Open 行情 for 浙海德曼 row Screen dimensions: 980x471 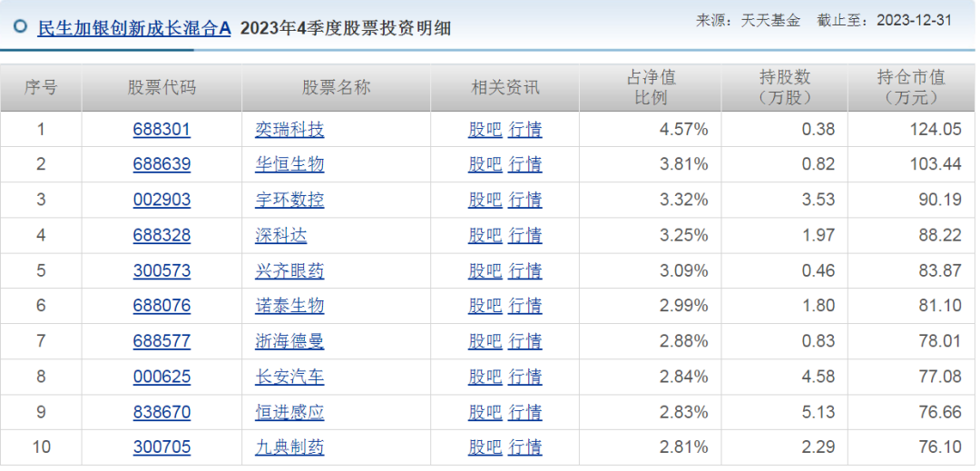pyautogui.click(x=525, y=341)
